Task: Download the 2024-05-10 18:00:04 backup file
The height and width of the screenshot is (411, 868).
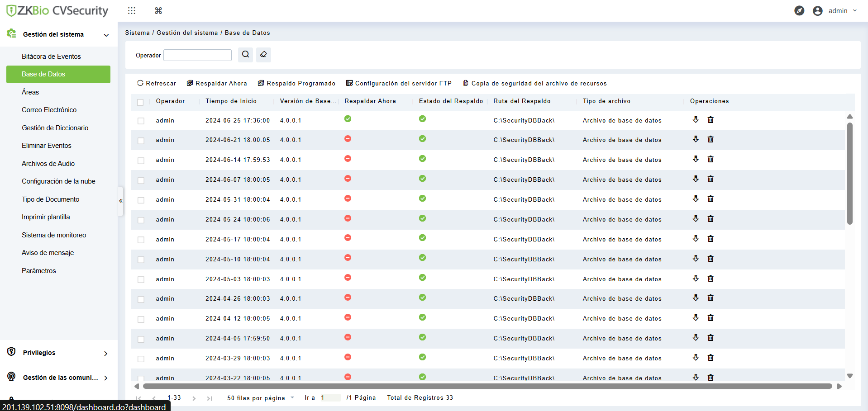Action: click(696, 259)
